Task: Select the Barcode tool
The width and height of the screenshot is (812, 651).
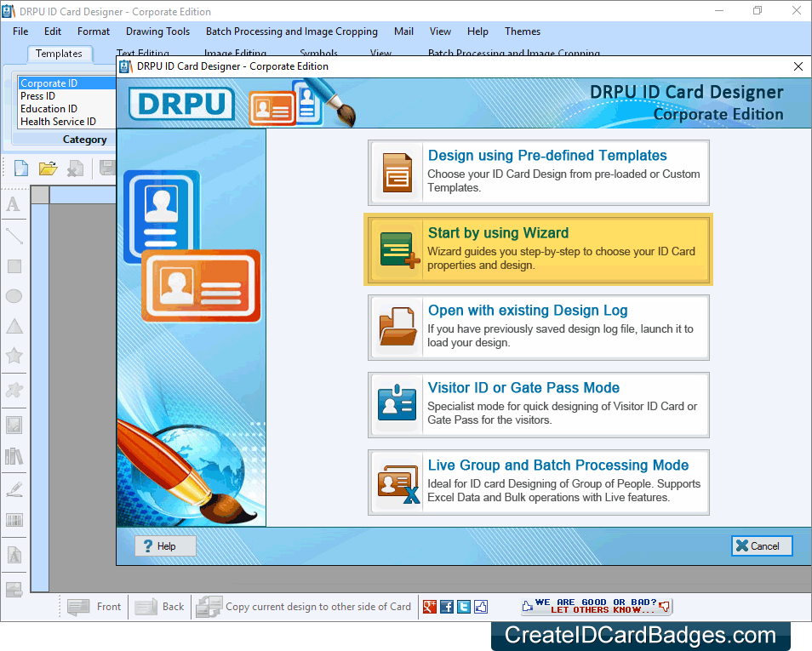Action: [x=14, y=520]
